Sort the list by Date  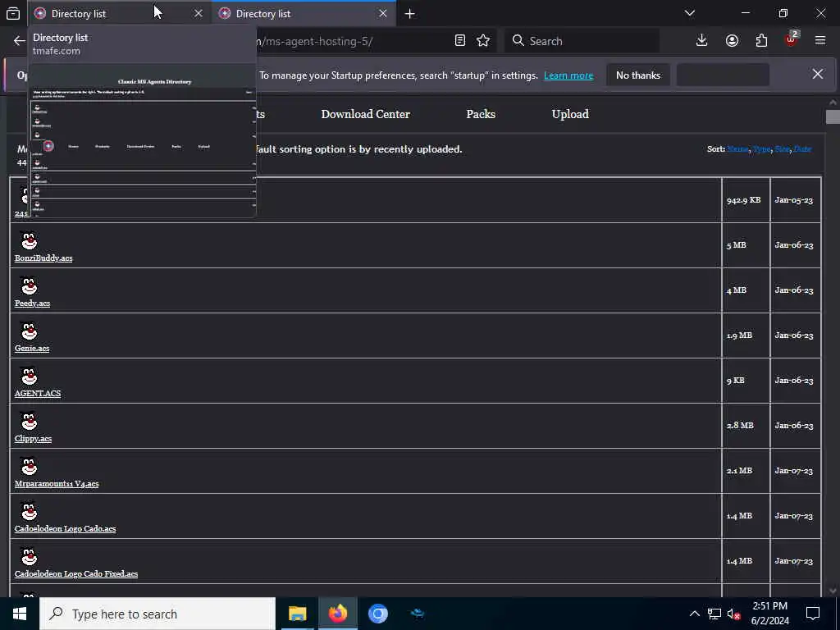coord(802,149)
